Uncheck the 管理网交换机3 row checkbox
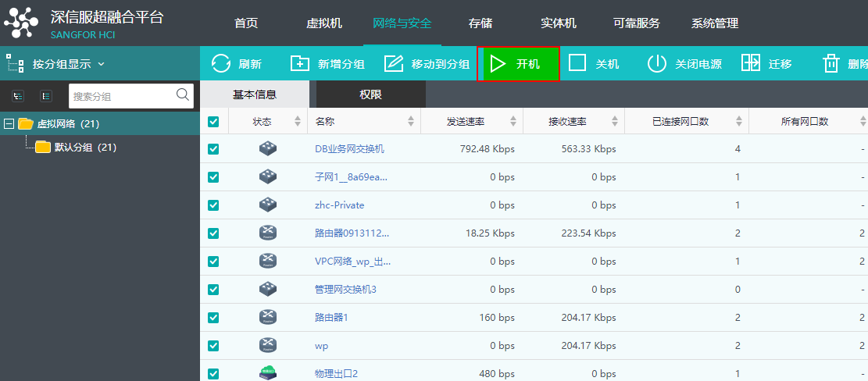 (213, 289)
